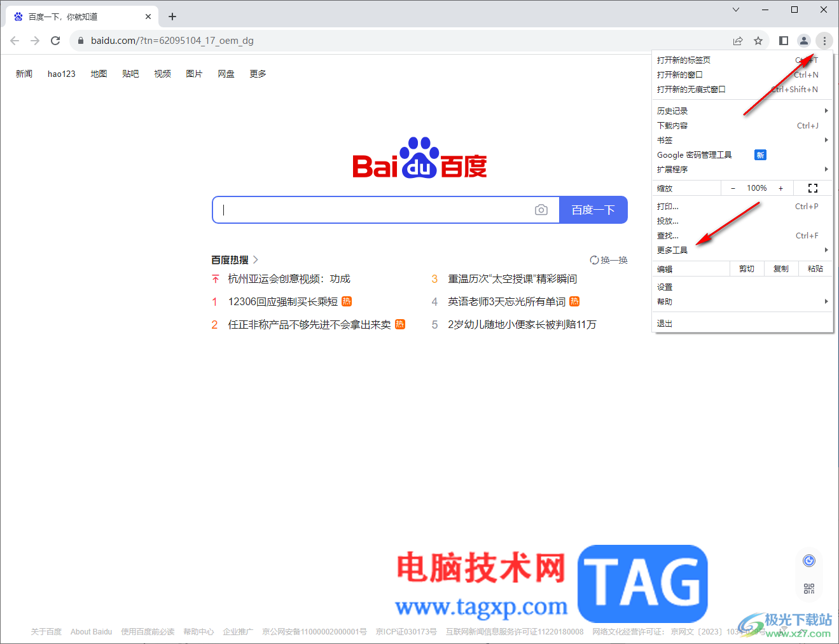Expand the 历史记录 submenu
The width and height of the screenshot is (839, 644).
pyautogui.click(x=742, y=111)
